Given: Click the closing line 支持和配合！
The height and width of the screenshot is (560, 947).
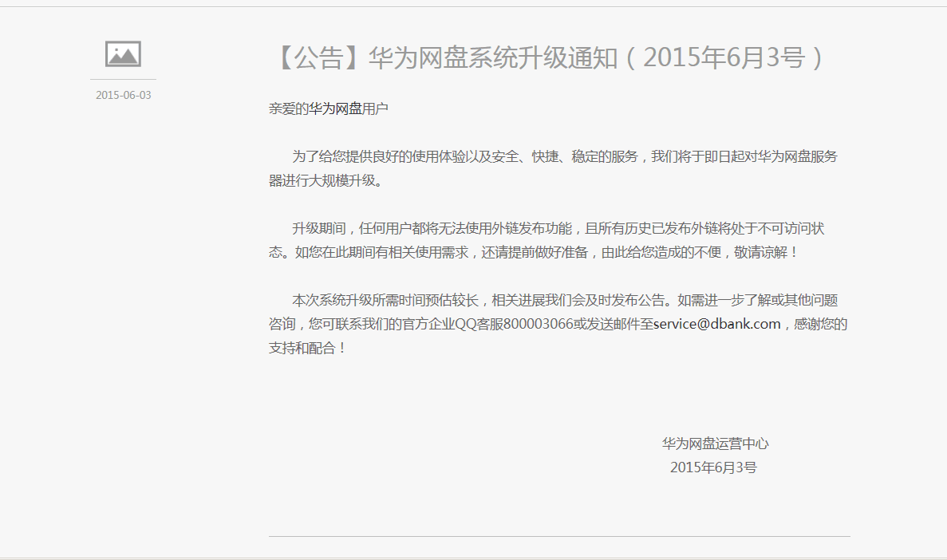Looking at the screenshot, I should pos(308,348).
